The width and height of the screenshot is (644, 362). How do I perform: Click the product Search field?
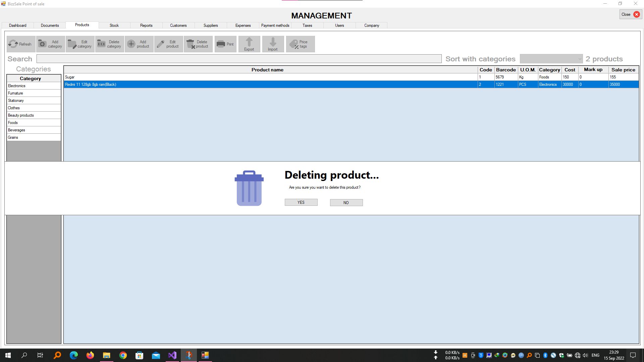pyautogui.click(x=239, y=59)
